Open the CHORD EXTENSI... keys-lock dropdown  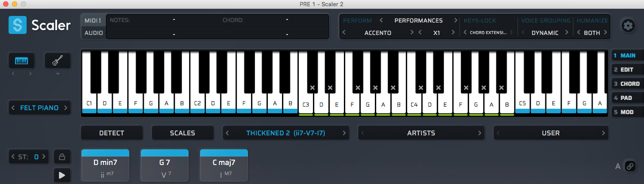pyautogui.click(x=488, y=33)
